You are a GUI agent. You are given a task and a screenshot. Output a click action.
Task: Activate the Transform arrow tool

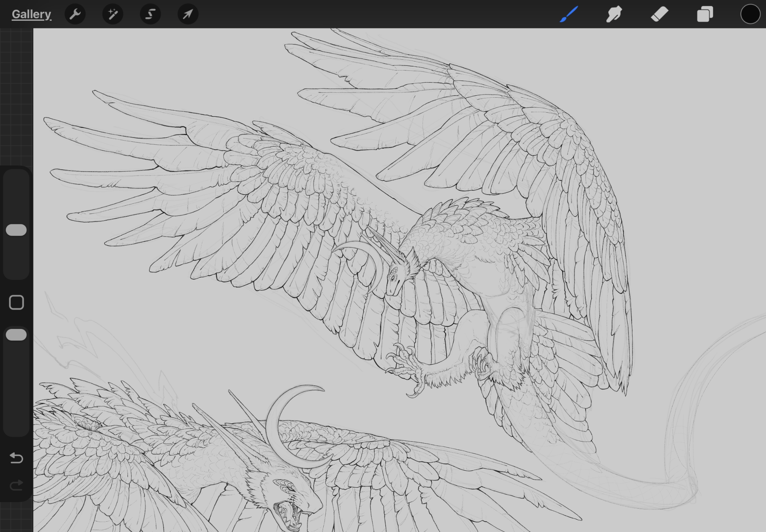click(188, 15)
